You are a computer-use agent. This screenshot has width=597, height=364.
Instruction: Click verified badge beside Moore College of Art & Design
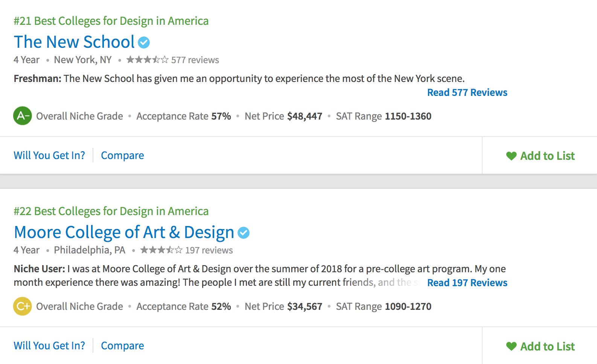click(x=244, y=233)
